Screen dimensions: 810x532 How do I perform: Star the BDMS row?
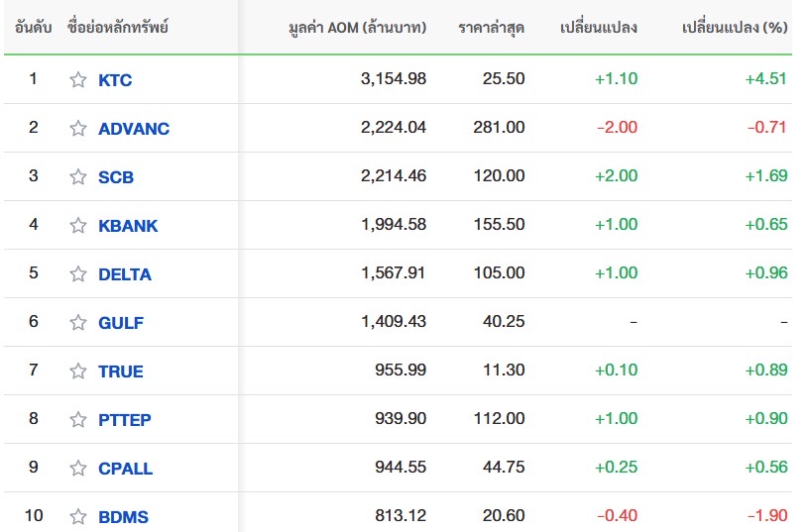[x=78, y=516]
